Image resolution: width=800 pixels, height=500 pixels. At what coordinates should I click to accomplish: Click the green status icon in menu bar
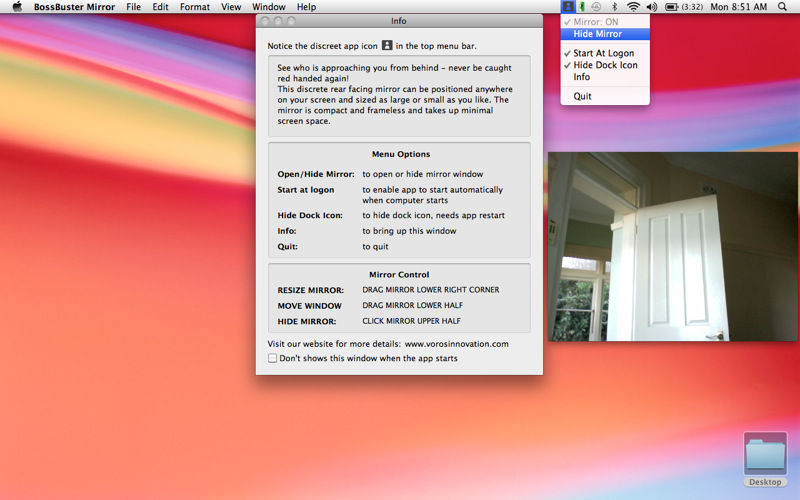(582, 7)
